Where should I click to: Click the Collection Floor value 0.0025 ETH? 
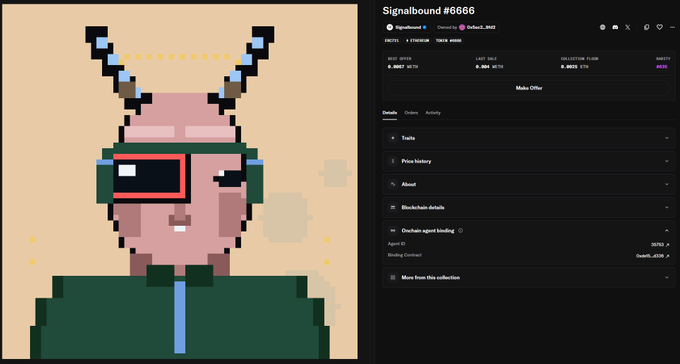pyautogui.click(x=575, y=67)
